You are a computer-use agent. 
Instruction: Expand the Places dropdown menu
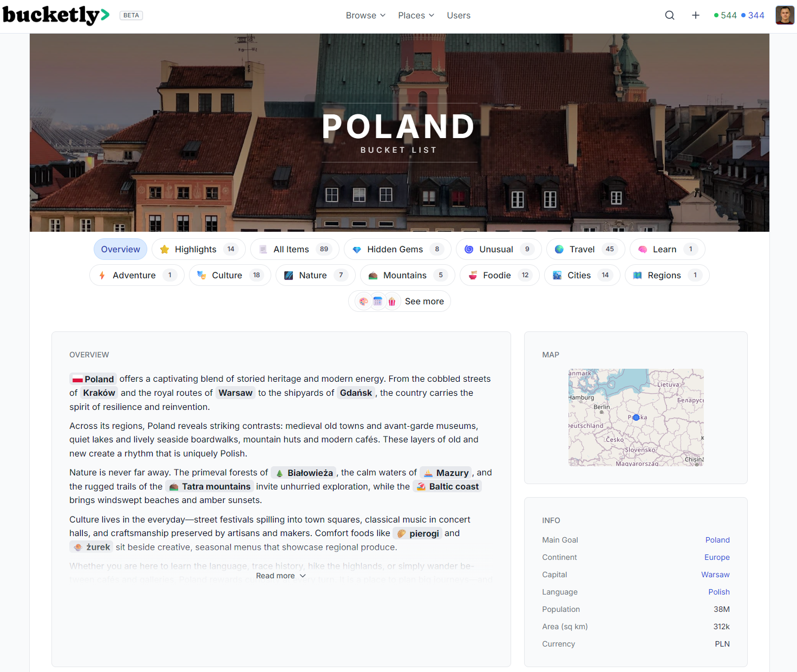pyautogui.click(x=416, y=15)
